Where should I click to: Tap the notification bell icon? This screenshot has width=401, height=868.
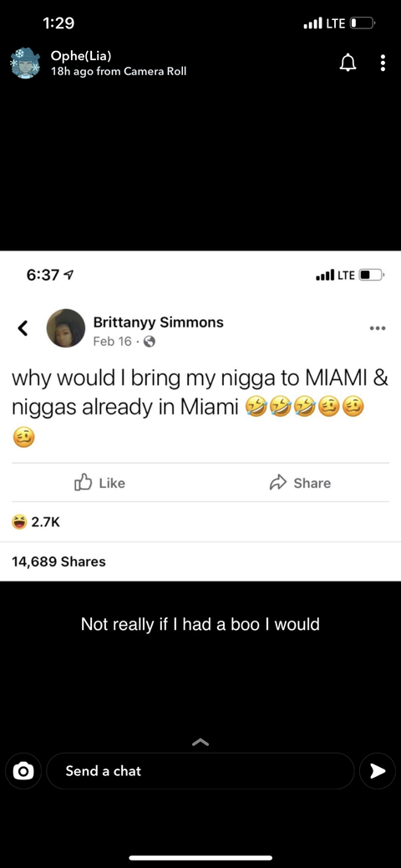(x=348, y=63)
